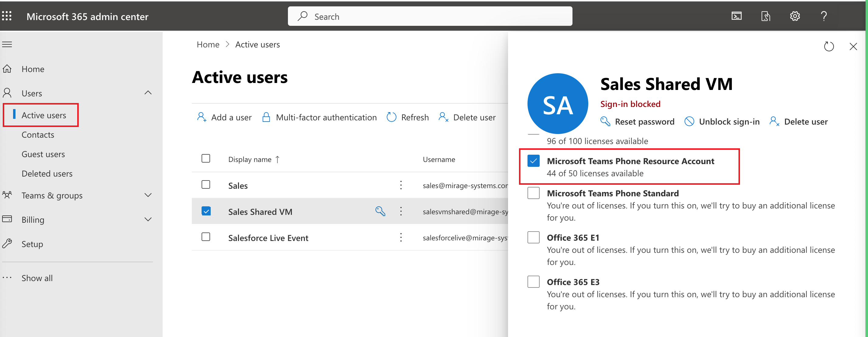Open more actions for Salesforce Live Event

coord(401,237)
